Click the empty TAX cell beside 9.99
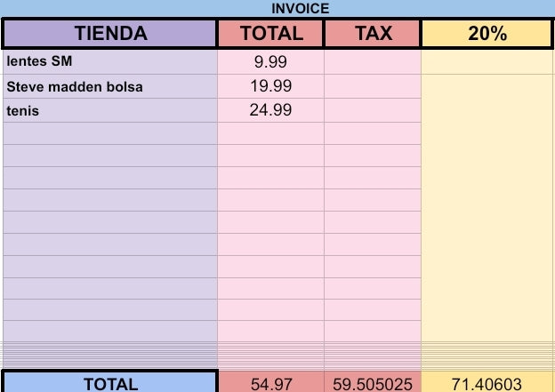555x392 pixels. tap(373, 62)
